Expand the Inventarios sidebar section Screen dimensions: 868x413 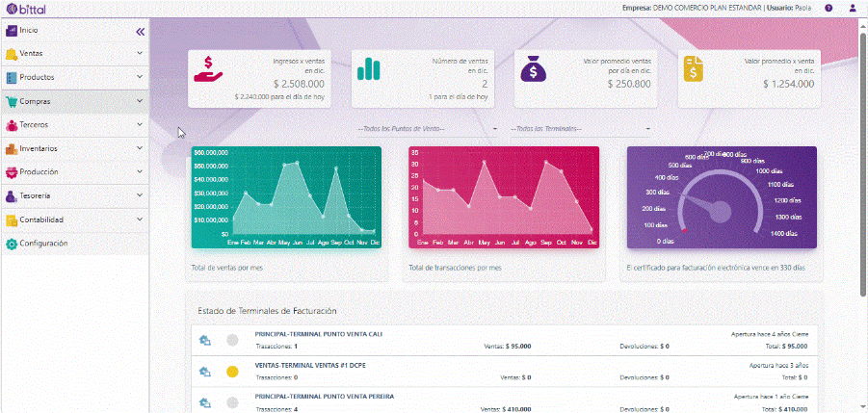75,148
